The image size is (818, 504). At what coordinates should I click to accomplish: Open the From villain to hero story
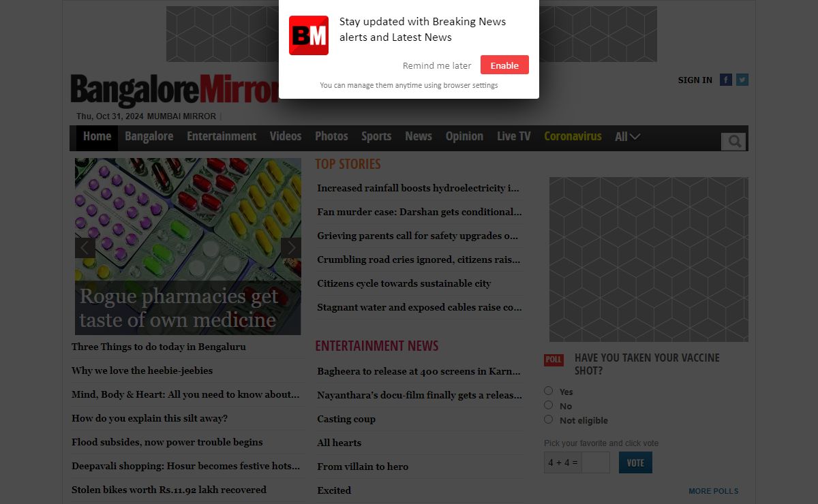pos(363,467)
